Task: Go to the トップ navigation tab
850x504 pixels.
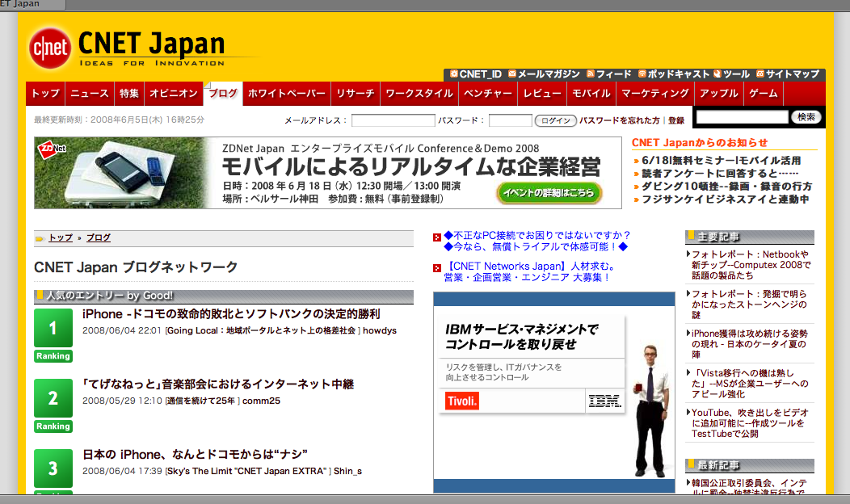Action: pos(45,93)
